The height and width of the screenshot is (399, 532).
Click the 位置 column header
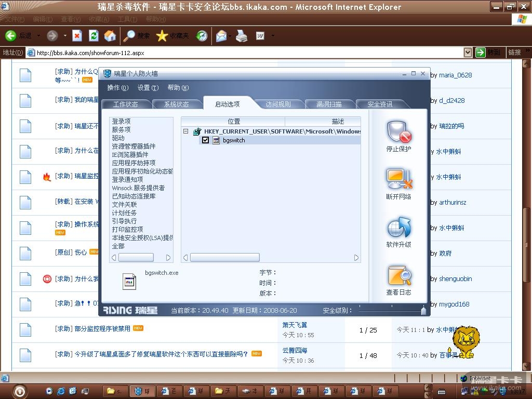(233, 121)
